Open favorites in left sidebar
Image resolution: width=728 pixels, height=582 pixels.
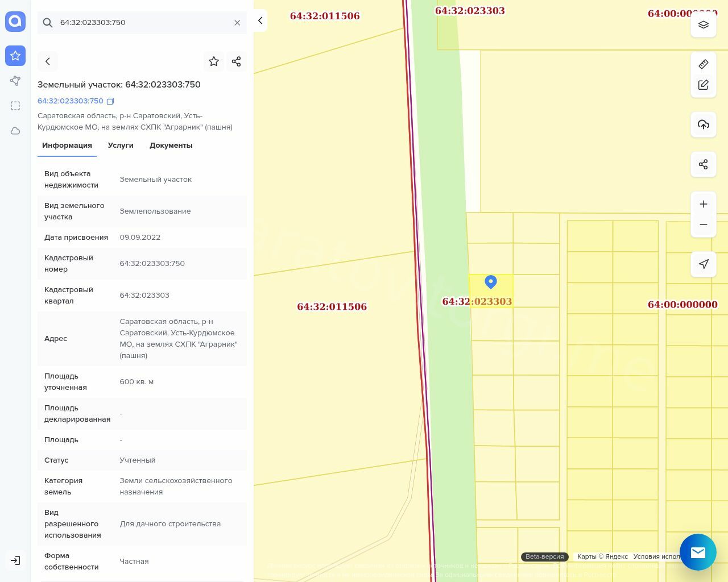(x=15, y=56)
